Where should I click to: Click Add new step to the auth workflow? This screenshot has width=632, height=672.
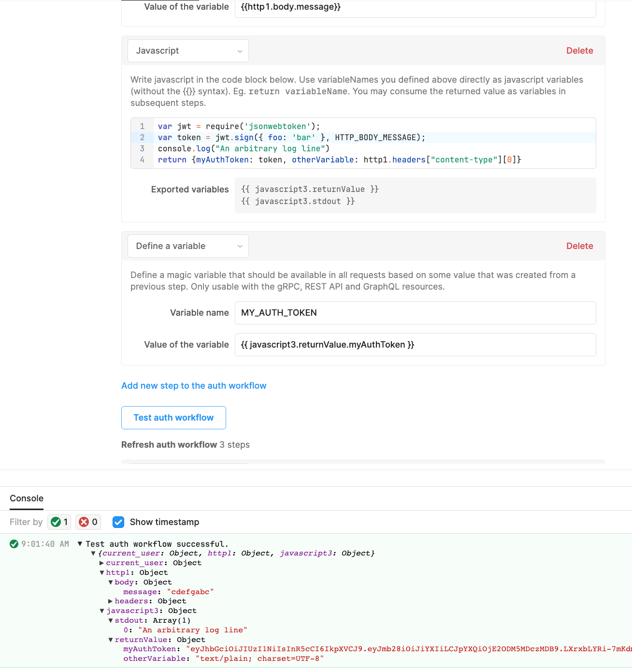click(194, 386)
